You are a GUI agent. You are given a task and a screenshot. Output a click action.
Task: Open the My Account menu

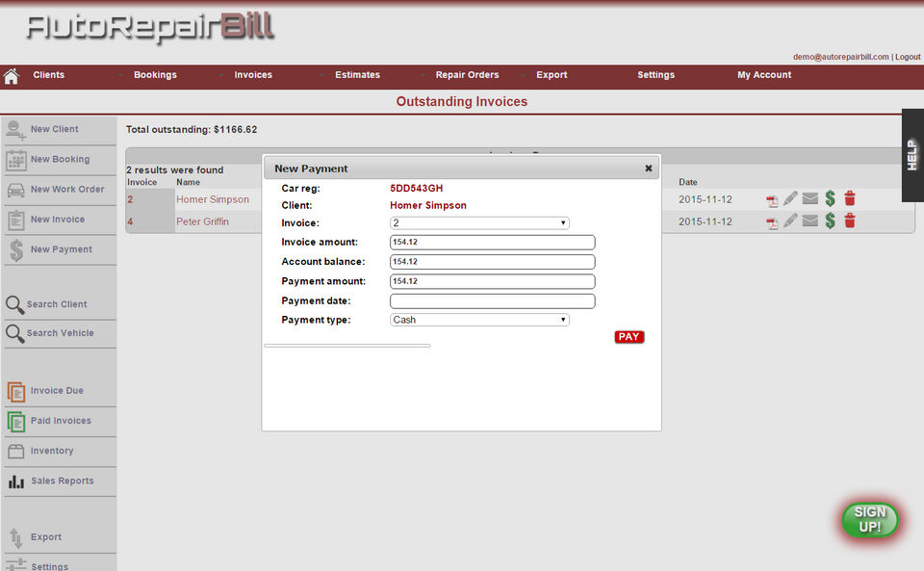[x=764, y=75]
